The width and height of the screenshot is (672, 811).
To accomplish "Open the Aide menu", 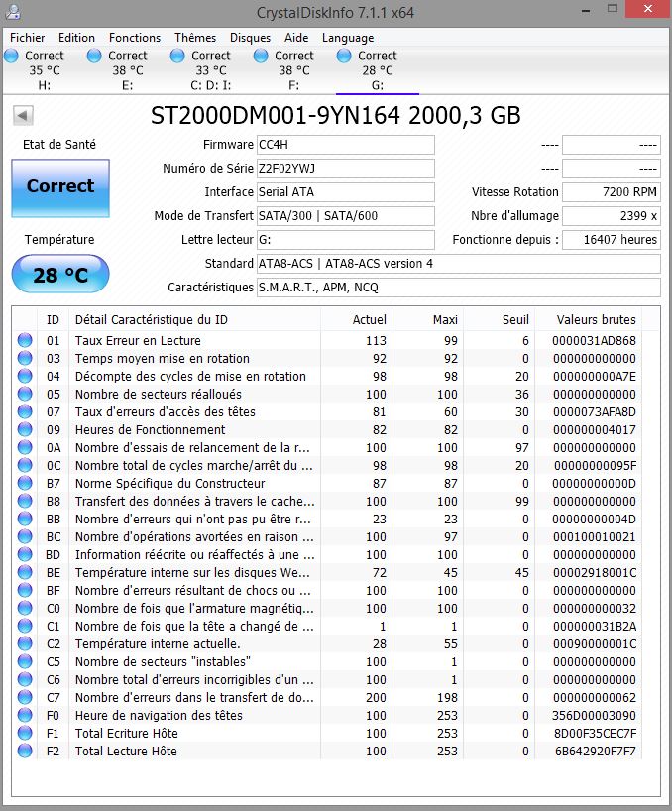I will [296, 38].
